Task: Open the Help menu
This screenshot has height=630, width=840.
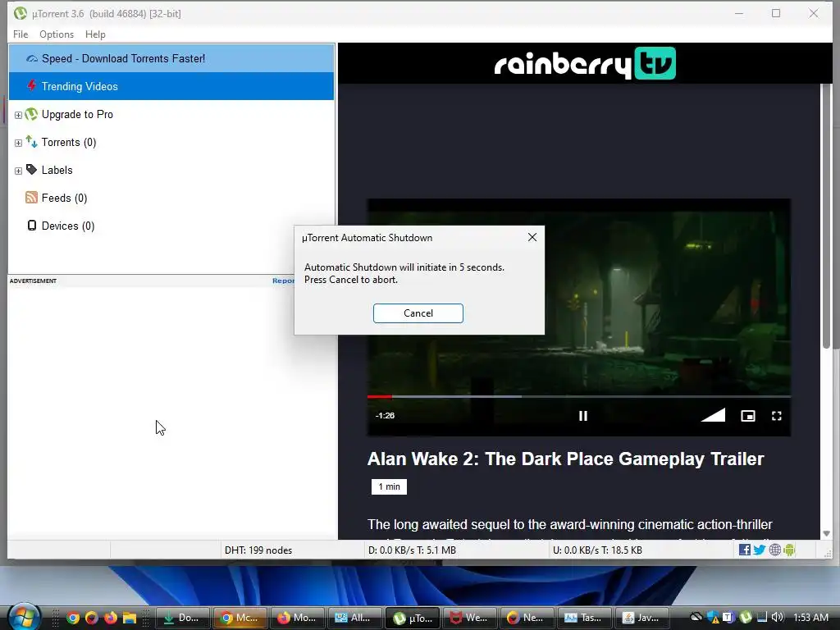Action: point(95,34)
